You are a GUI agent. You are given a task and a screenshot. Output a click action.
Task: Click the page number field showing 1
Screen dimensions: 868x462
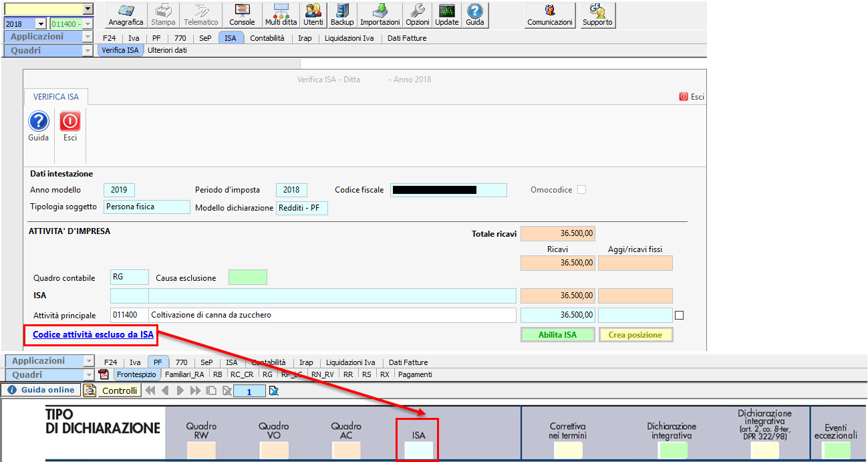point(249,391)
